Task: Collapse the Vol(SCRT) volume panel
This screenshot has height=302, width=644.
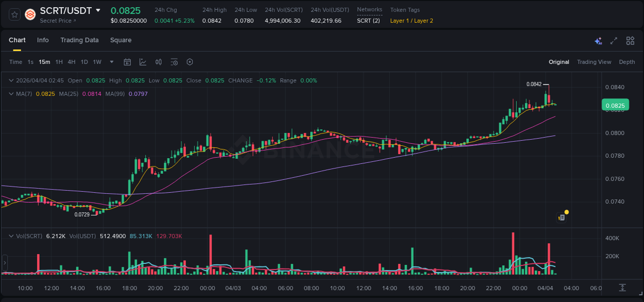Action: click(x=10, y=236)
